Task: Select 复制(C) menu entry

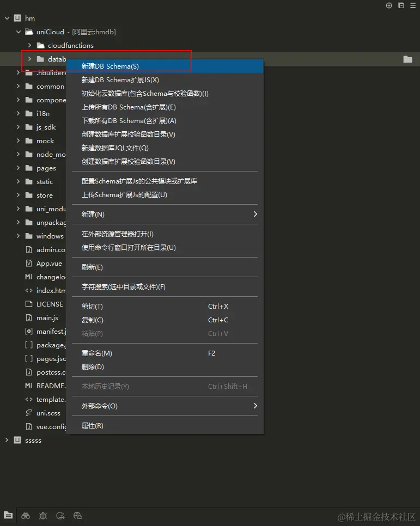Action: [165, 320]
